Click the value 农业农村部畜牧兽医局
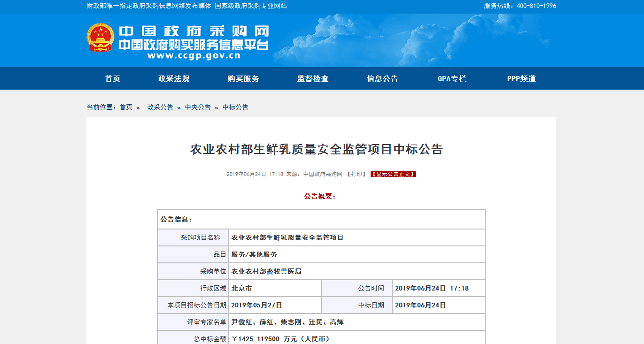The width and height of the screenshot is (644, 344). click(266, 271)
